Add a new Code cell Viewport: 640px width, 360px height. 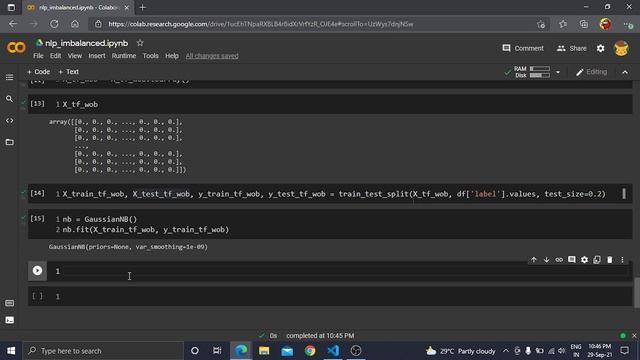pos(38,72)
